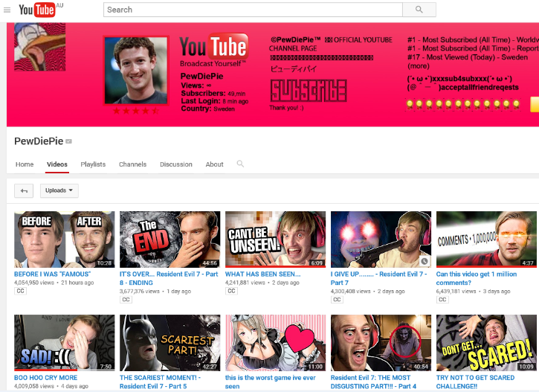Open the Uploads dropdown

pos(59,191)
